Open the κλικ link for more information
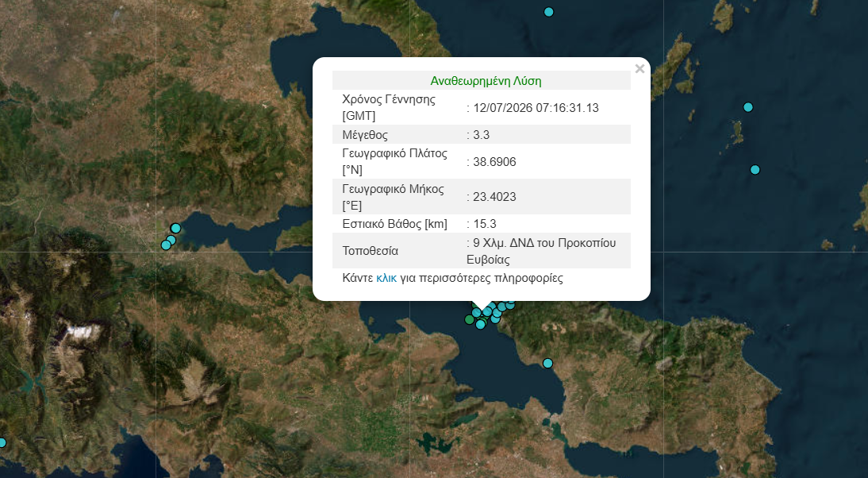 [386, 278]
